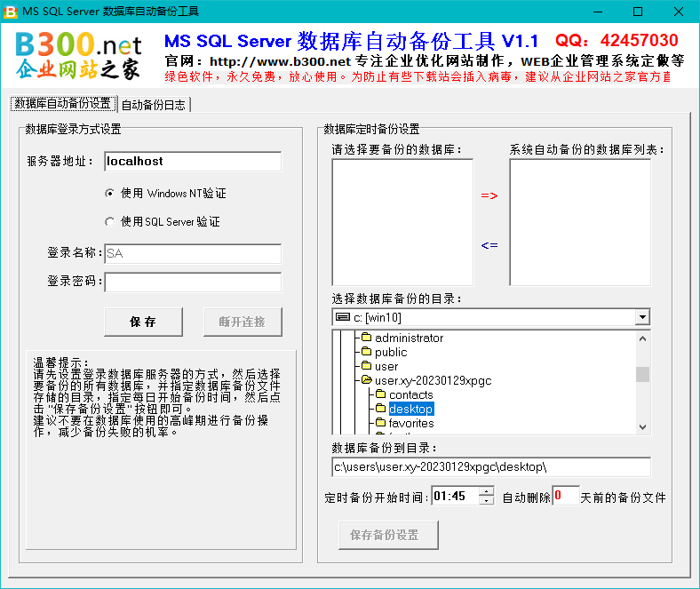
Task: Click the blue <= remove database arrow
Action: [489, 245]
